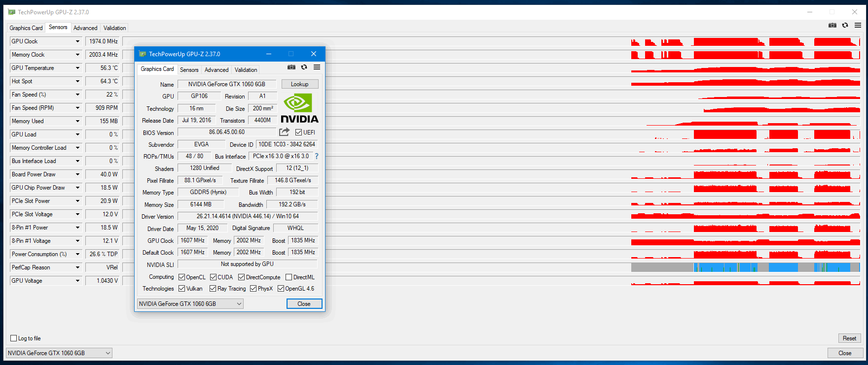Click the refresh icon in the Sensors window
868x365 pixels.
click(x=845, y=25)
